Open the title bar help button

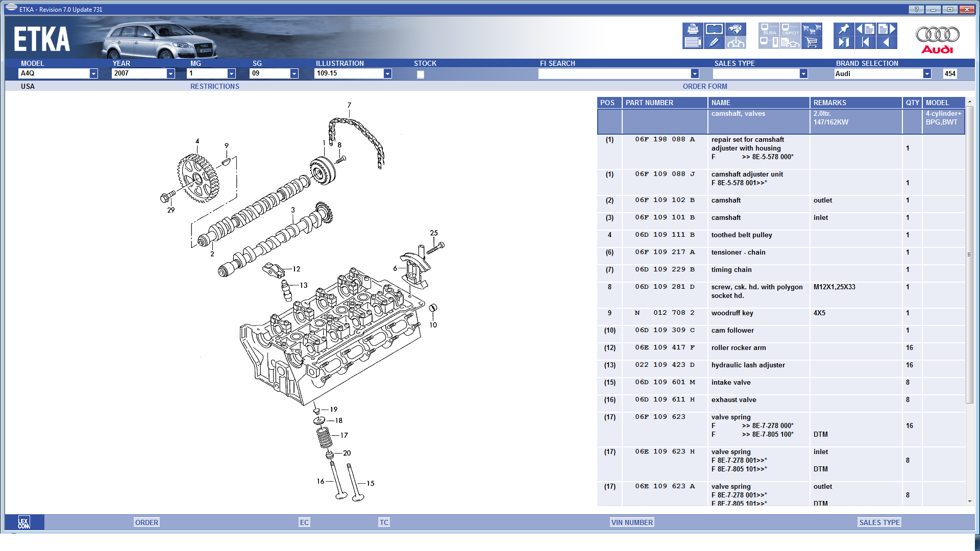(x=916, y=9)
